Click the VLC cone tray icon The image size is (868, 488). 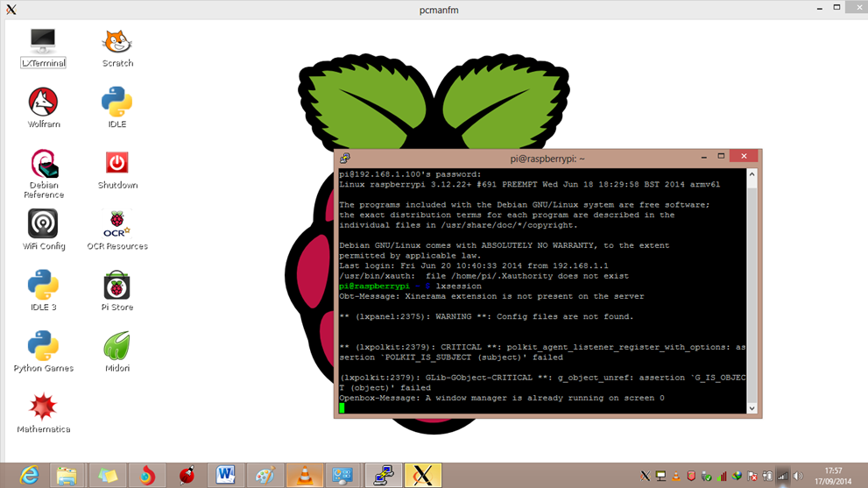click(676, 476)
